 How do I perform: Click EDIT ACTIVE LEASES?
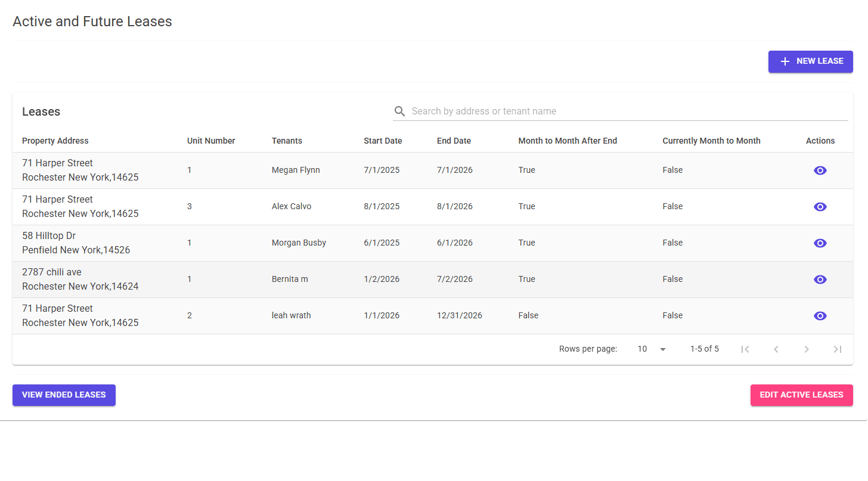[x=801, y=395]
